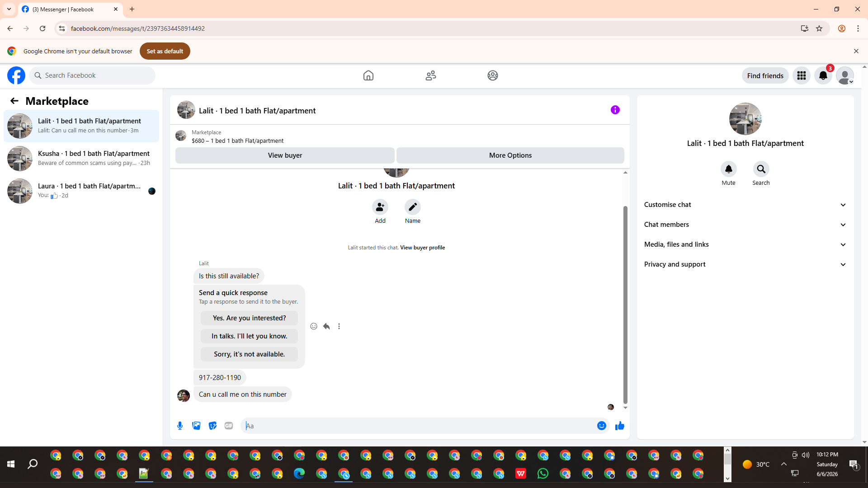Open Windows taskbar search
868x488 pixels.
coord(33,464)
